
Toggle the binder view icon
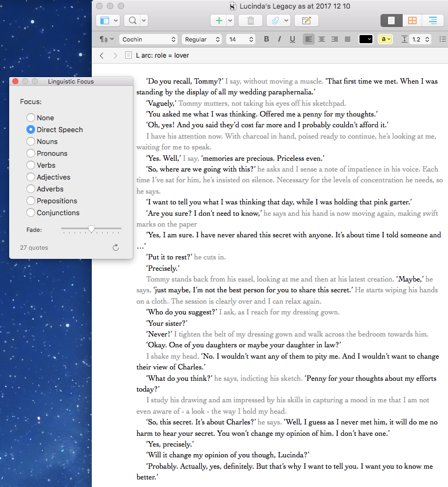pyautogui.click(x=105, y=21)
